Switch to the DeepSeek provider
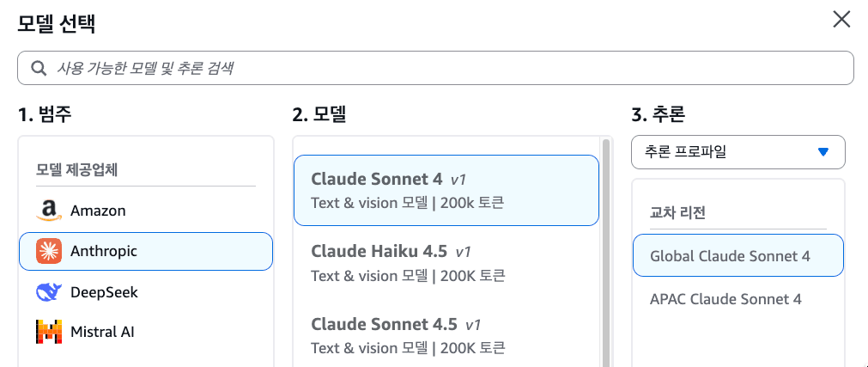Screen dimensions: 868x367 104,292
